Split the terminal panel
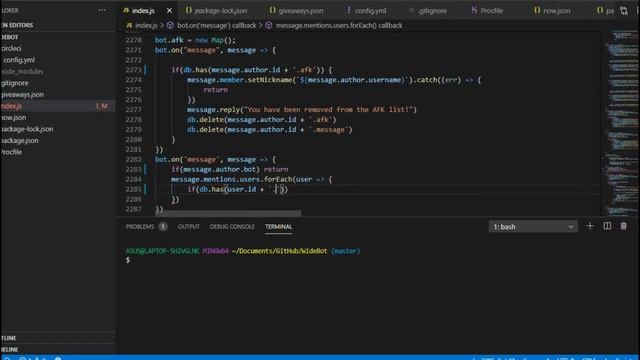The height and width of the screenshot is (360, 640). coord(607,226)
